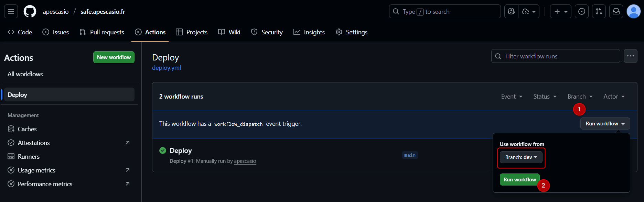
Task: Switch to the Pull requests tab
Action: [102, 32]
